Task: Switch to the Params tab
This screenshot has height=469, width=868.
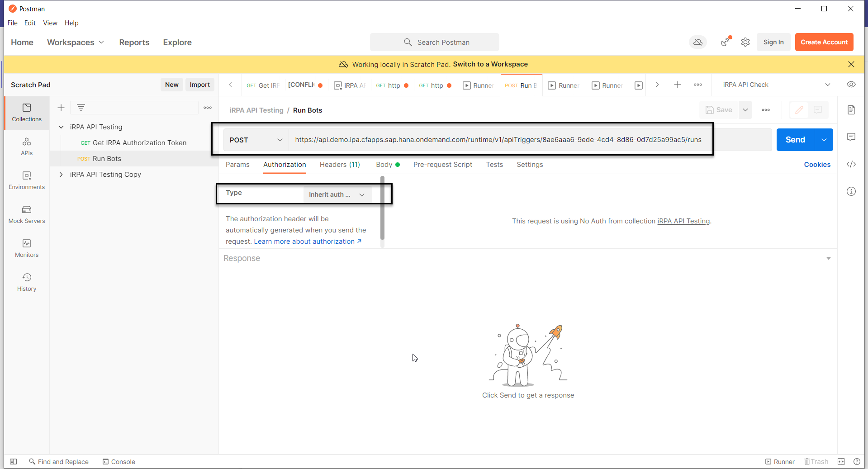Action: click(x=237, y=165)
